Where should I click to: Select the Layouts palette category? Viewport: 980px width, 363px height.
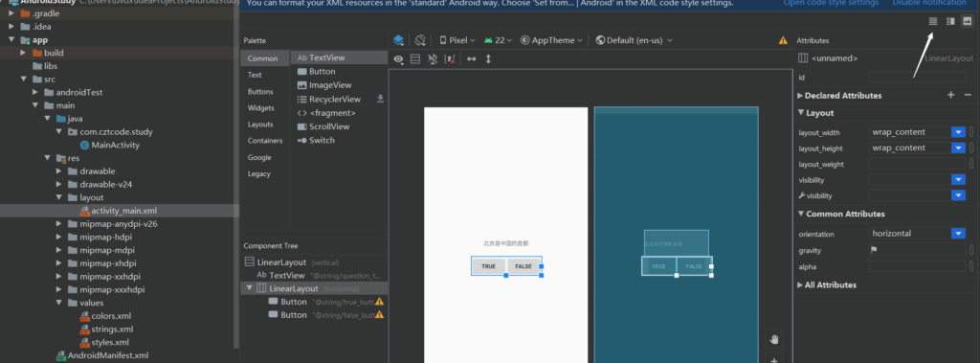tap(260, 124)
